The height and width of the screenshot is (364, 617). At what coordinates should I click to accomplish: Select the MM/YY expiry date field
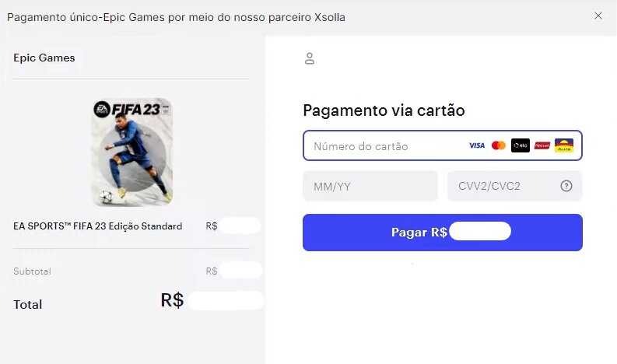(370, 186)
